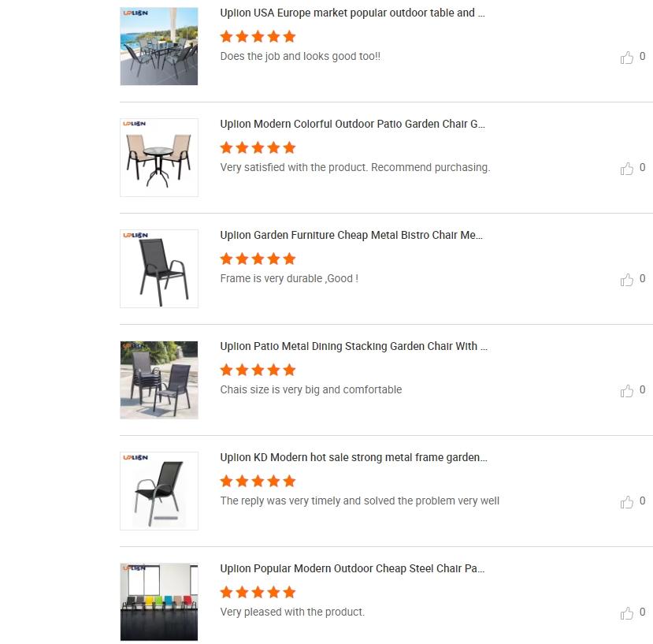This screenshot has height=644, width=653.
Task: Like the 'Does the job and looks good' review
Action: (x=626, y=57)
